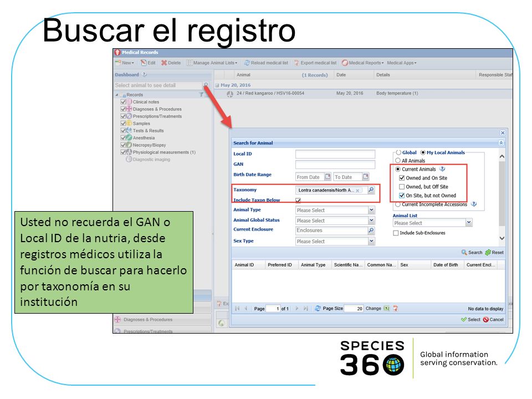This screenshot has height=399, width=532.
Task: Open the New dropdown in Medical Records toolbar
Action: tap(125, 63)
